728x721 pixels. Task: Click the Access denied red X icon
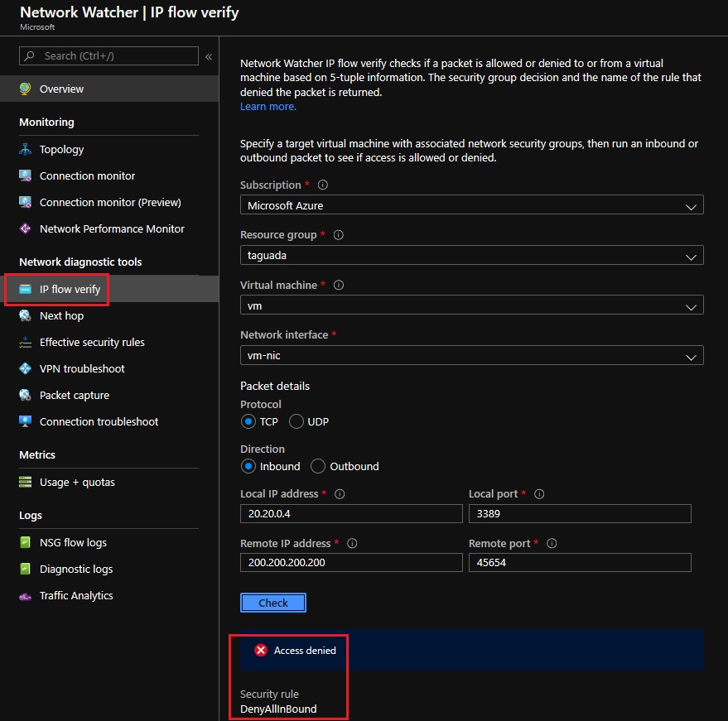pos(260,650)
